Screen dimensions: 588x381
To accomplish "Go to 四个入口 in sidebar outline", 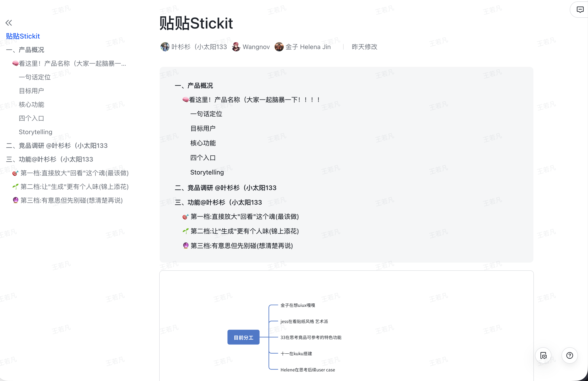I will pos(31,118).
